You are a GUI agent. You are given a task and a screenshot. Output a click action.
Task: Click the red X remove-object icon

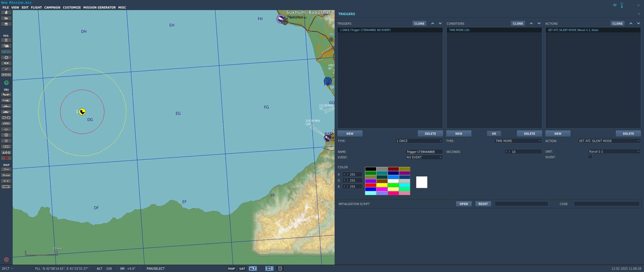pos(6,158)
